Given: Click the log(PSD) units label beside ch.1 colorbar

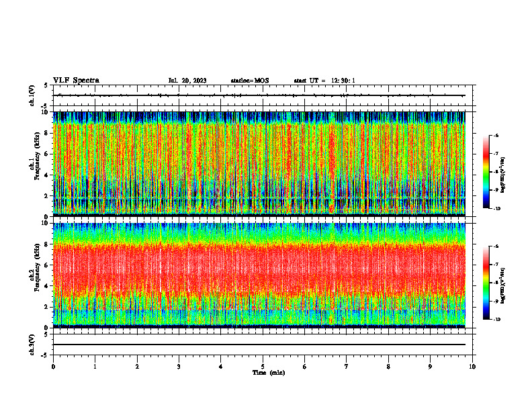Looking at the screenshot, I should tap(503, 175).
